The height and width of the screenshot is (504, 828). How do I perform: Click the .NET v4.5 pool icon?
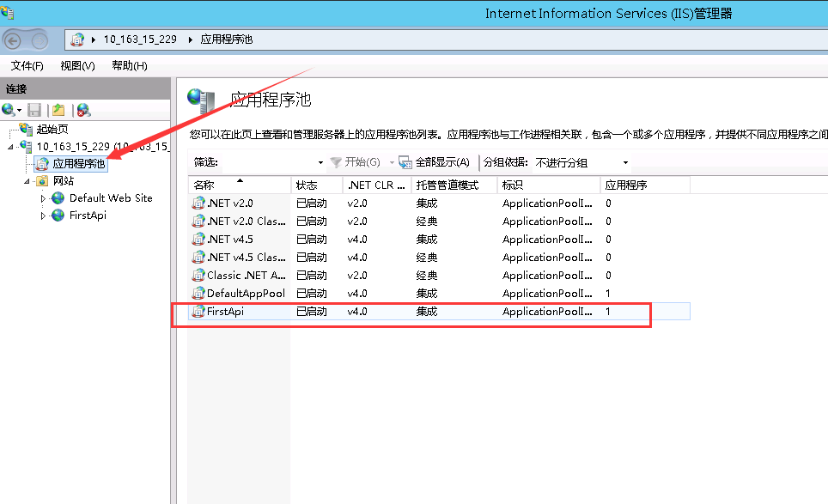click(198, 239)
